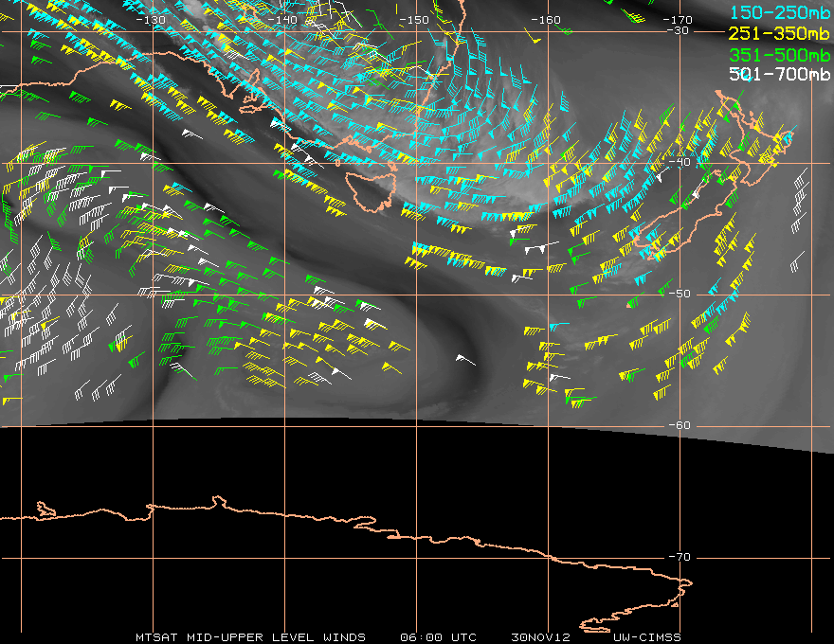This screenshot has width=834, height=644.
Task: Click the white 501-700mb legend label
Action: coord(779,74)
